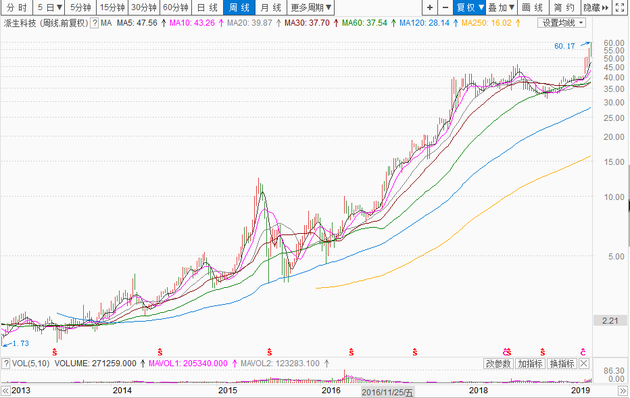Click the MAVOL2: 123283.100 label
630x398 pixels.
(280, 363)
